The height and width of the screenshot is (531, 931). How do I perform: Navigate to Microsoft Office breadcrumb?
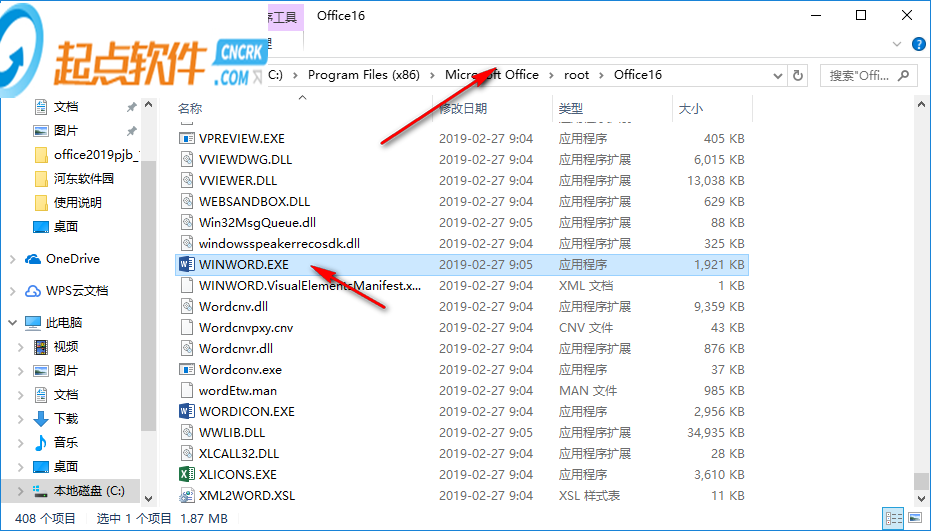[x=492, y=75]
